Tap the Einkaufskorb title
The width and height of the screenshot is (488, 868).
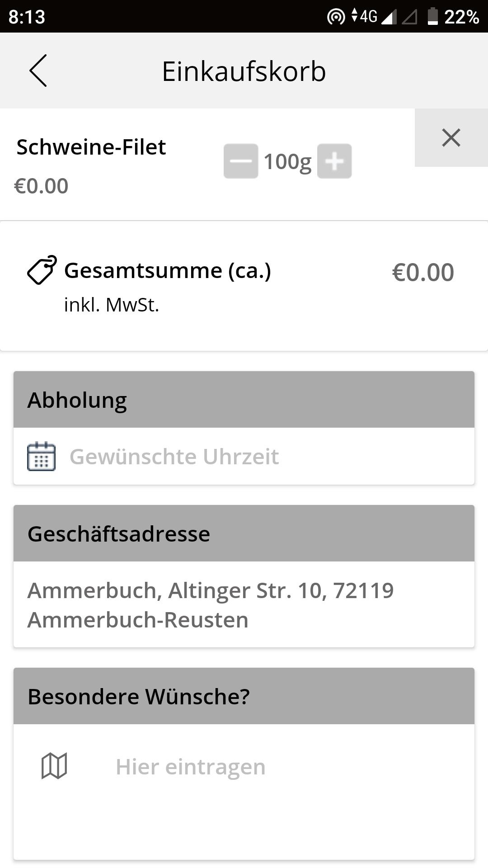(244, 71)
